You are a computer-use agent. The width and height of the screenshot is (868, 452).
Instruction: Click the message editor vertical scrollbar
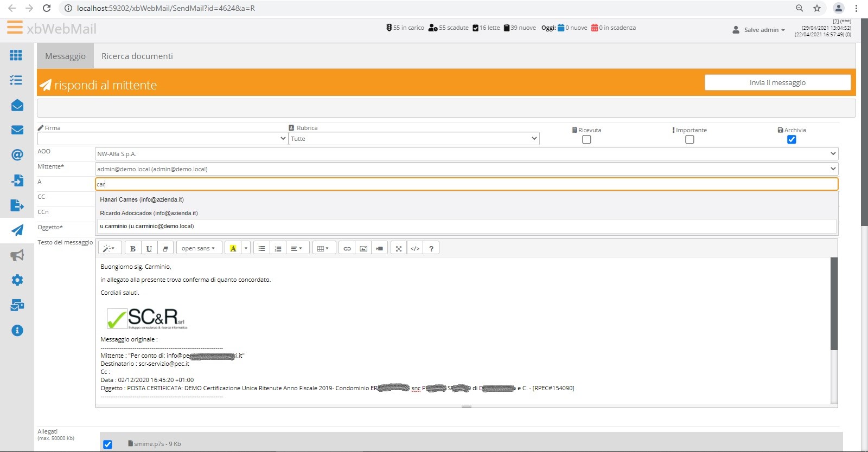click(834, 304)
